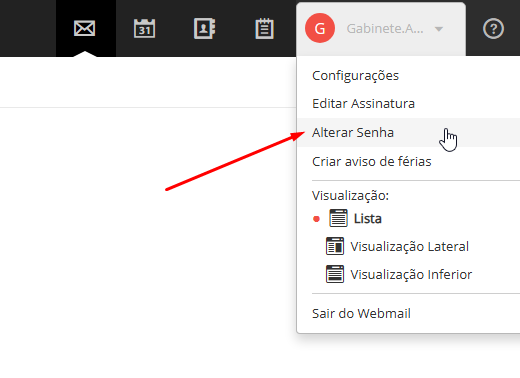Open Configurações from the user menu
Screen dimensions: 520x378
pos(355,76)
